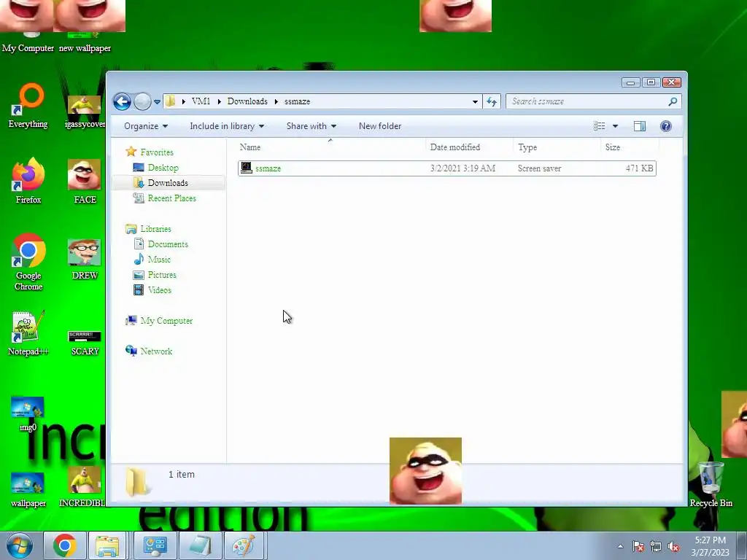This screenshot has height=560, width=747.
Task: Select the DREW desktop image icon
Action: click(x=85, y=260)
